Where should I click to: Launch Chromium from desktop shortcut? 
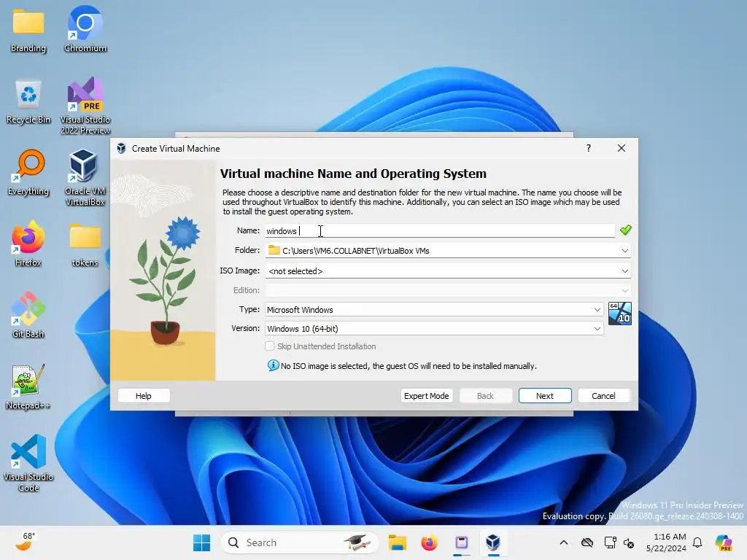pos(85,30)
